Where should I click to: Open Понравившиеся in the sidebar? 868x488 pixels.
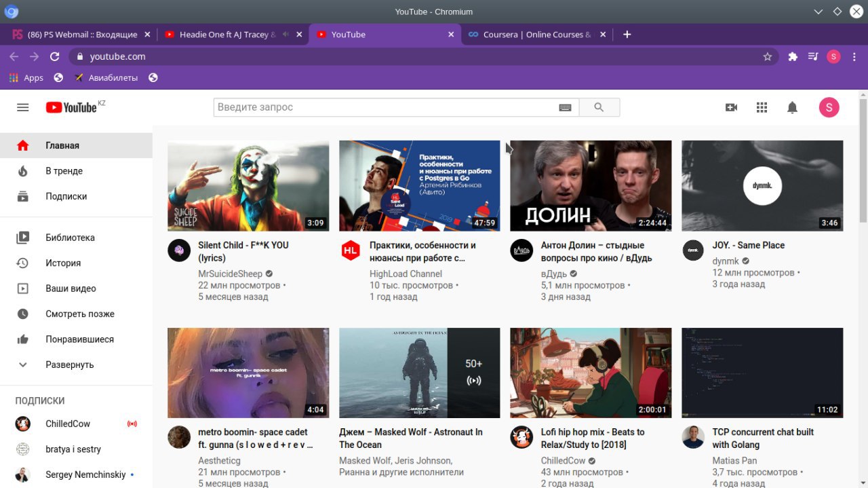(76, 339)
